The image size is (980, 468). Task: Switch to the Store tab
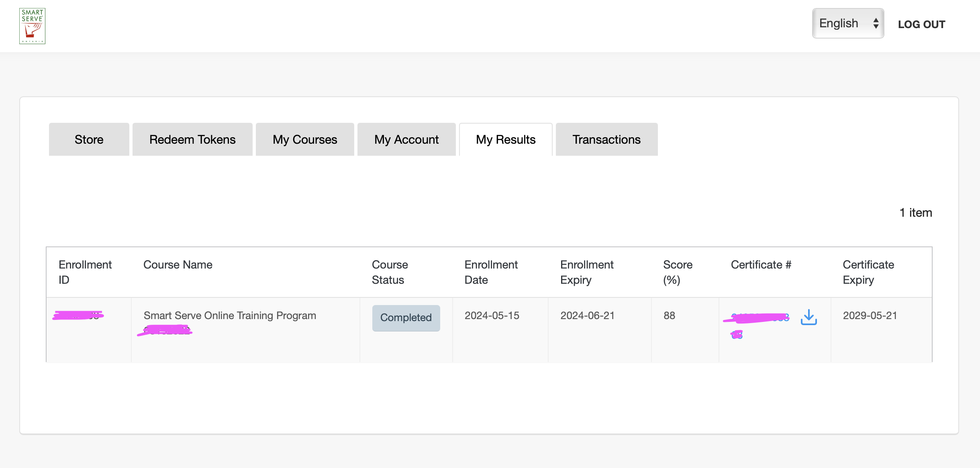(x=89, y=139)
